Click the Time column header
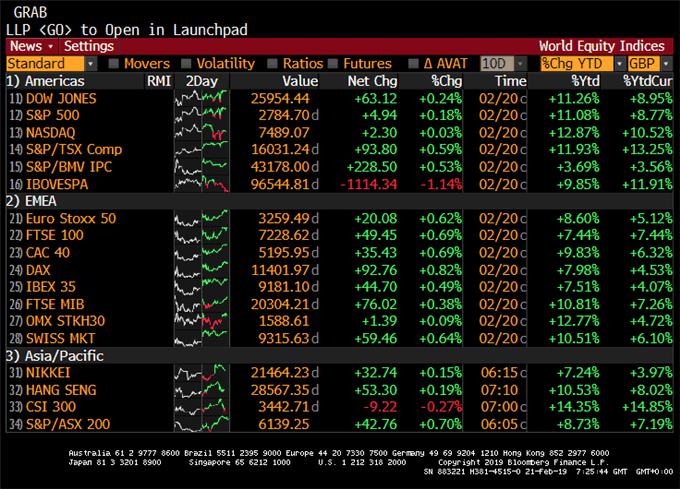This screenshot has height=489, width=680. [510, 81]
